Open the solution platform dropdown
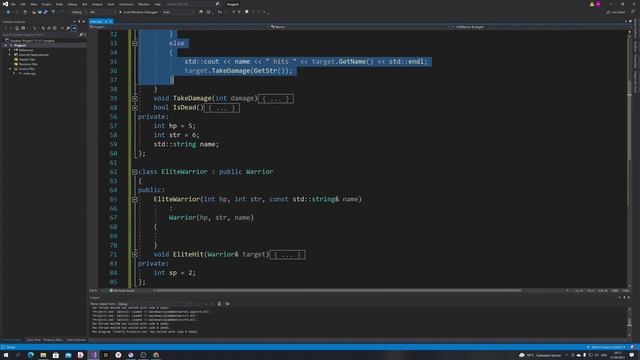Screen dimensions: 640x360 coord(102,12)
